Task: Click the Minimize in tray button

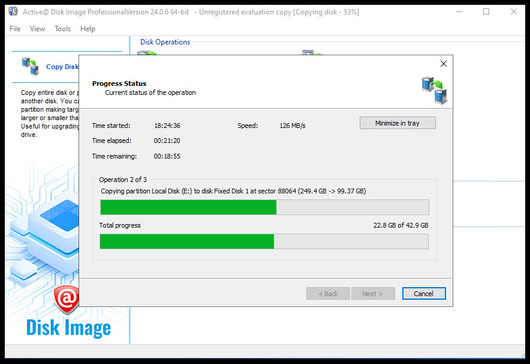Action: click(x=398, y=123)
